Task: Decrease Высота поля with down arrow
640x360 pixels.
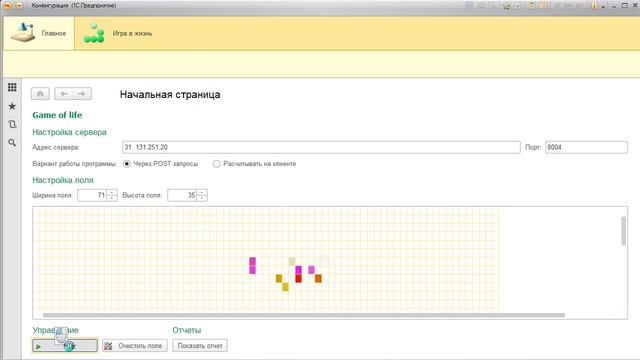Action: (x=202, y=198)
